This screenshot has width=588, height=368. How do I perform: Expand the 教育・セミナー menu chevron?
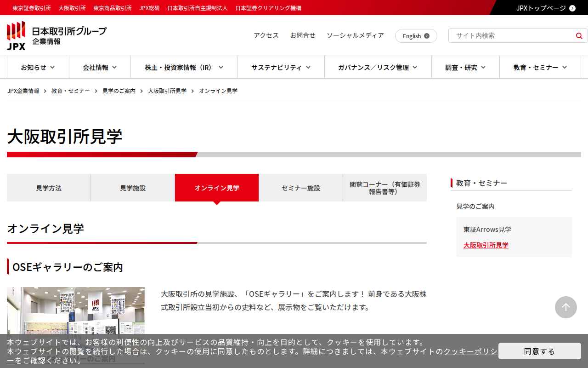click(565, 68)
